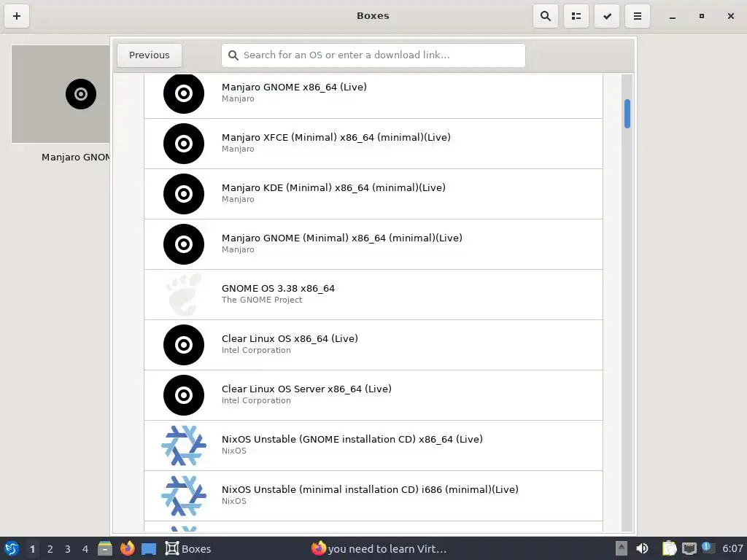This screenshot has height=560, width=747.
Task: Open the system start menu in taskbar
Action: coord(12,548)
